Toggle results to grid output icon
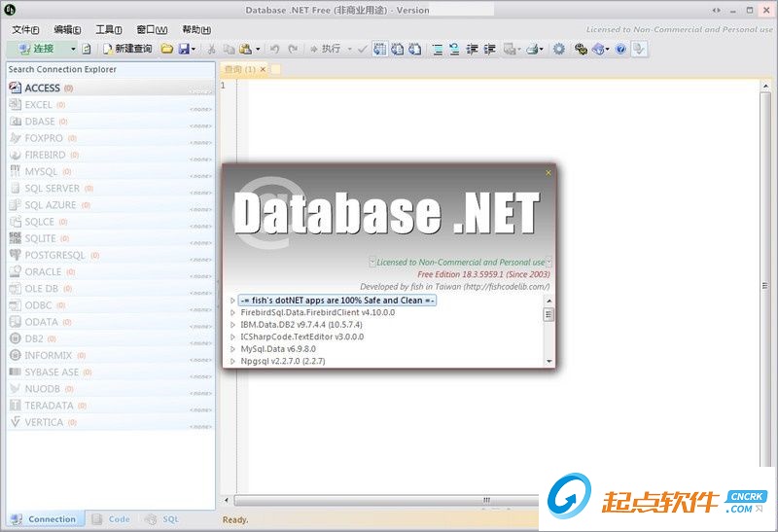This screenshot has height=532, width=778. point(380,49)
